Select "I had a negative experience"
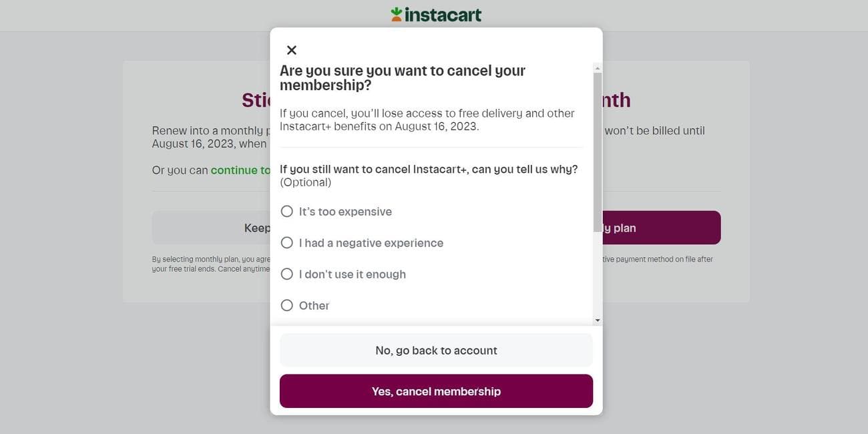 [286, 242]
